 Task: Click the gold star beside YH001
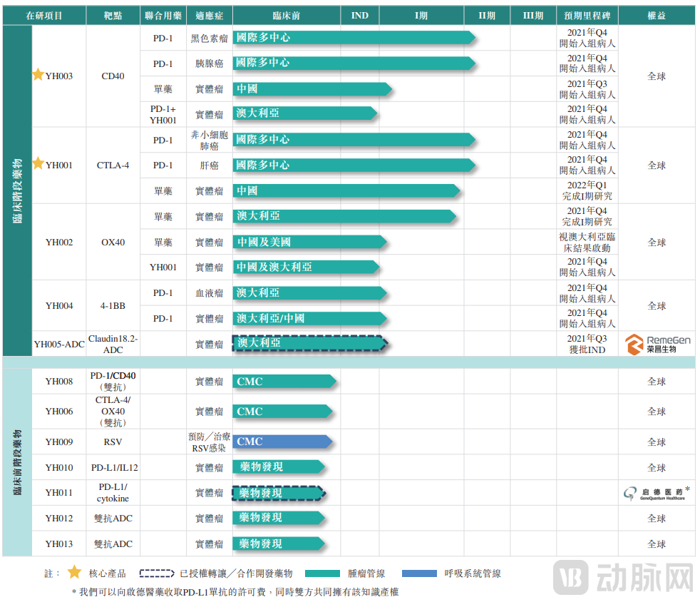38,164
